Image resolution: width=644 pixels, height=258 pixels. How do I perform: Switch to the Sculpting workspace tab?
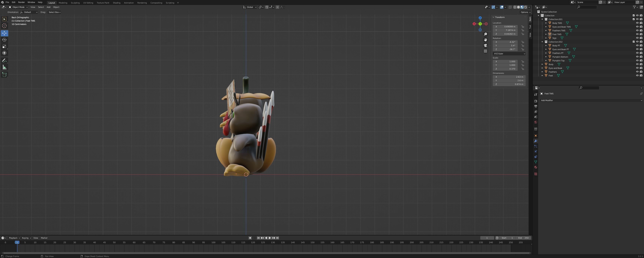pos(75,3)
